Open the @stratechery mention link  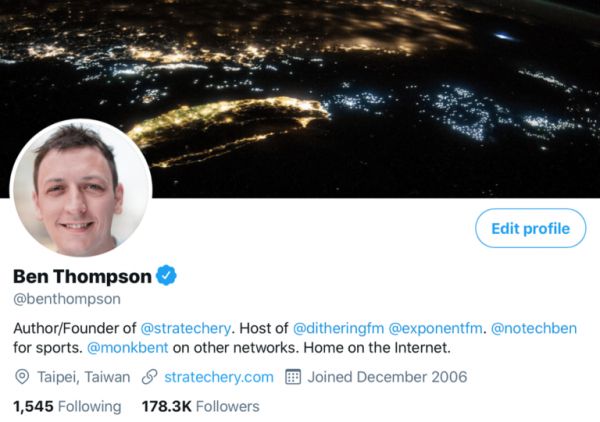pyautogui.click(x=186, y=328)
